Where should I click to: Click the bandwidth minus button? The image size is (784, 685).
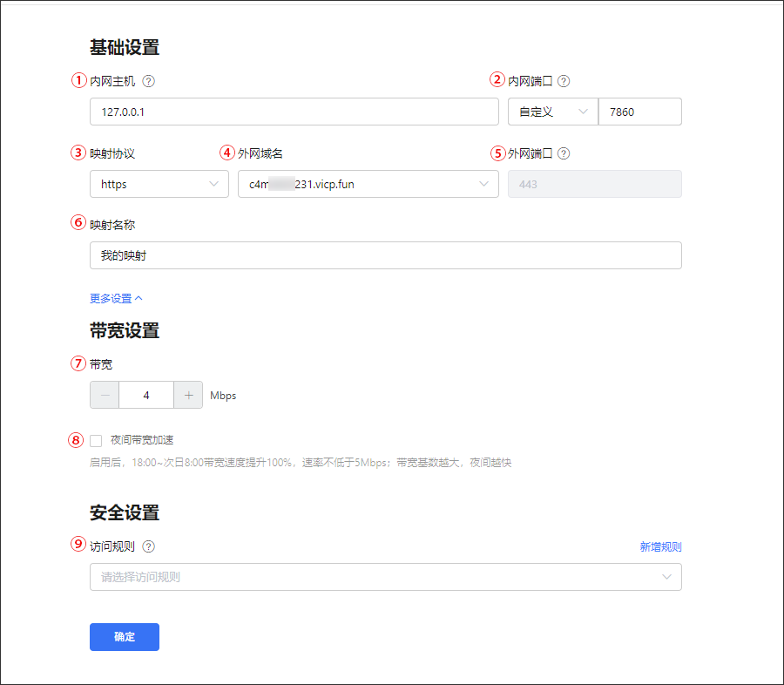tap(105, 395)
